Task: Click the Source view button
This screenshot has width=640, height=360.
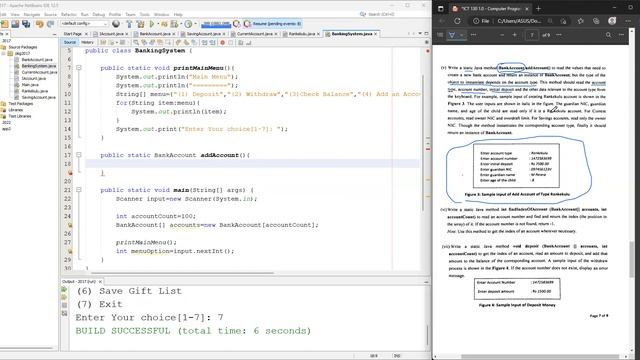Action: pos(70,42)
